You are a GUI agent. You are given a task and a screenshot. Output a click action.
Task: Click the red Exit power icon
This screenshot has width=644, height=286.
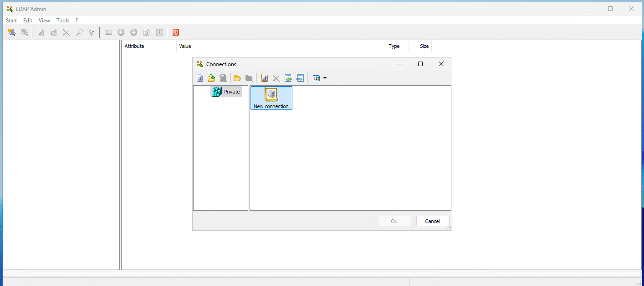click(175, 32)
